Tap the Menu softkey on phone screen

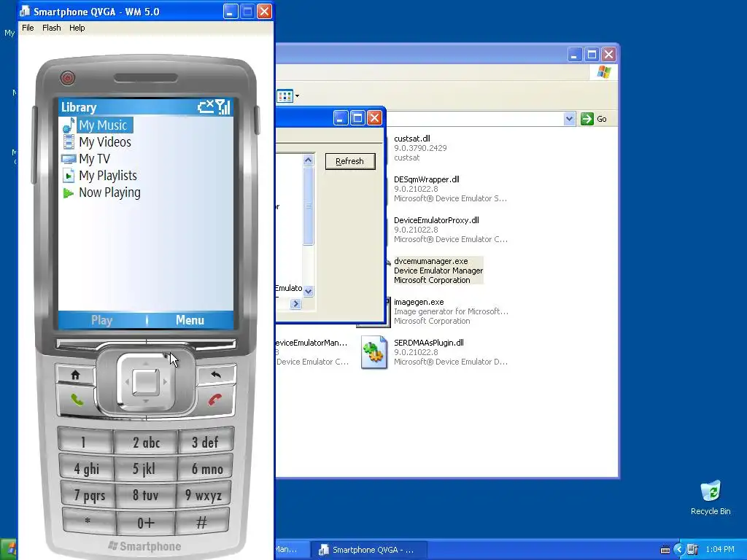click(190, 320)
